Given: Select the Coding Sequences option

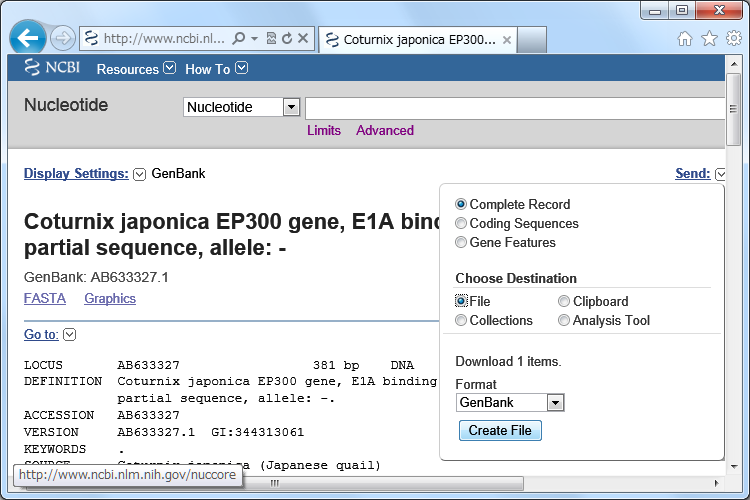Looking at the screenshot, I should pyautogui.click(x=461, y=223).
